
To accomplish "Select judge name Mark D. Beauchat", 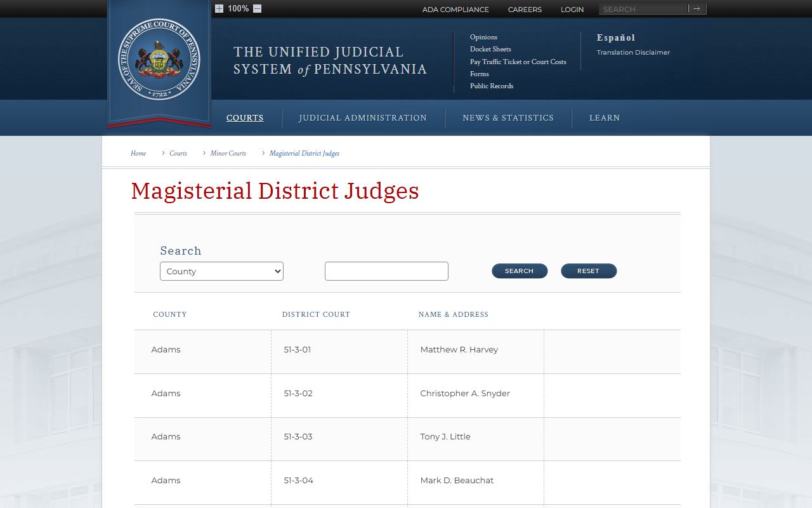I will tap(457, 481).
